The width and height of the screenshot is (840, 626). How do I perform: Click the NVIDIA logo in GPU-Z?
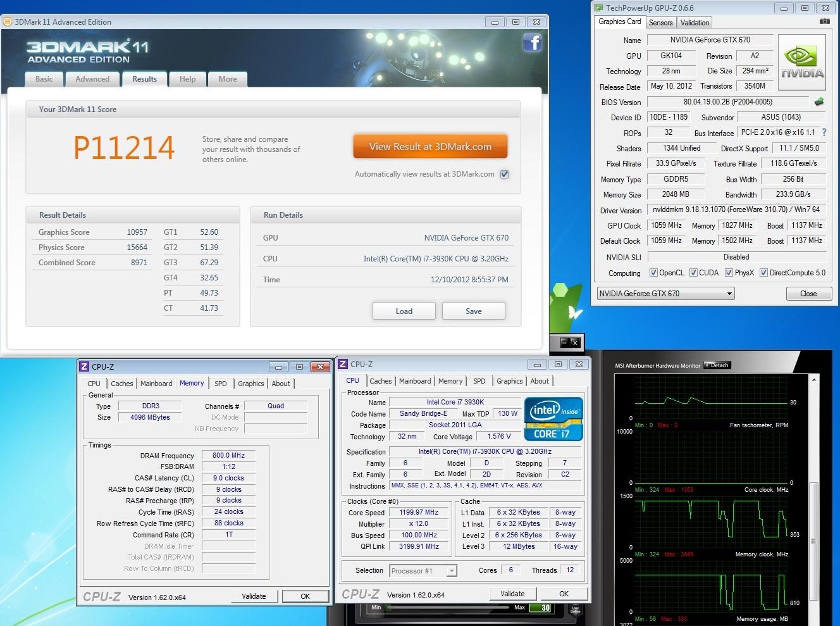(x=802, y=62)
